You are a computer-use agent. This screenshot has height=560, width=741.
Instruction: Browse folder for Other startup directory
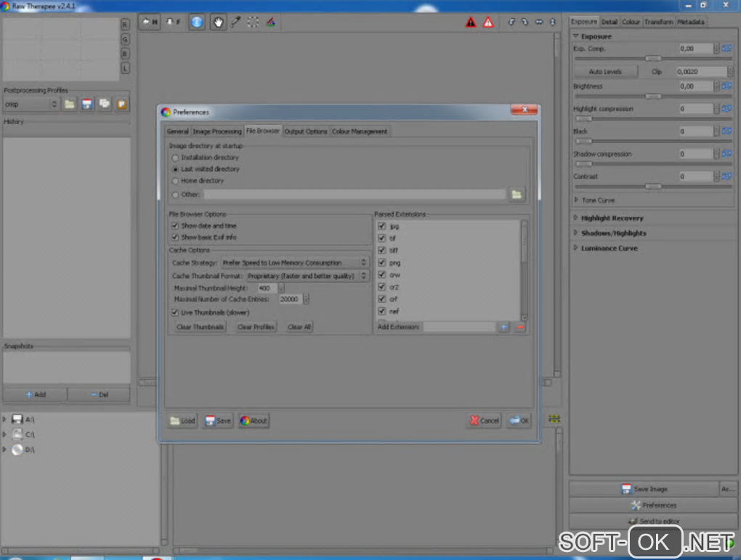pyautogui.click(x=517, y=194)
